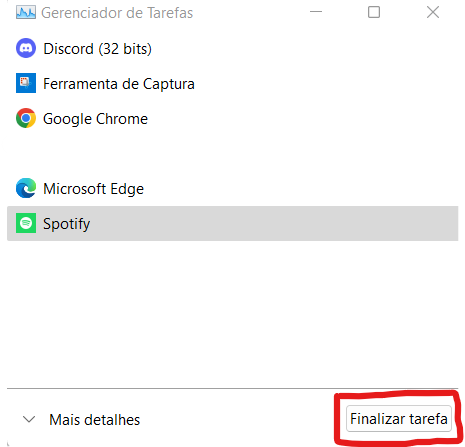Click the Gerenciador de Tarefas title bar icon
The width and height of the screenshot is (465, 447).
coord(26,13)
